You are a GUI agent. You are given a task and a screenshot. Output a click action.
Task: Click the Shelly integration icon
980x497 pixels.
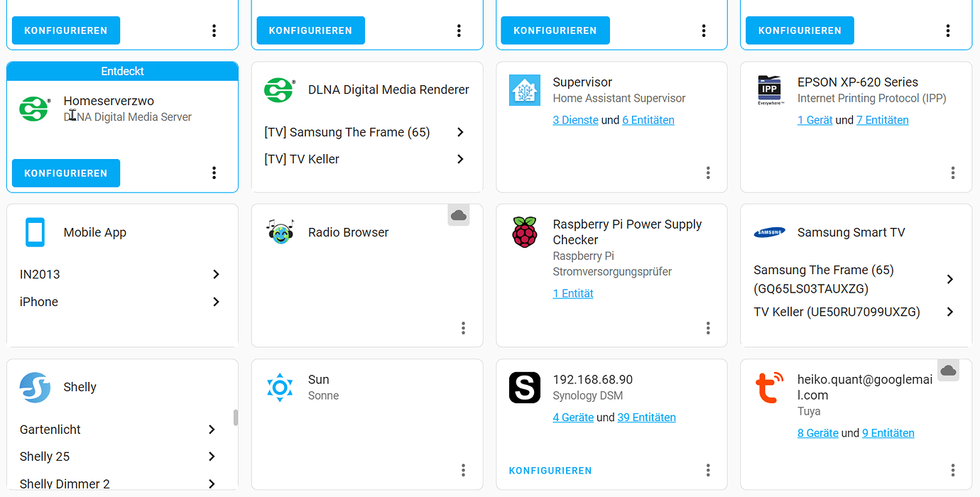(35, 387)
